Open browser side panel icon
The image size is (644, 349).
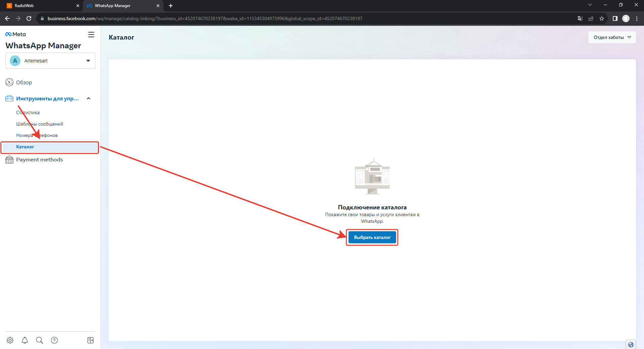click(615, 18)
